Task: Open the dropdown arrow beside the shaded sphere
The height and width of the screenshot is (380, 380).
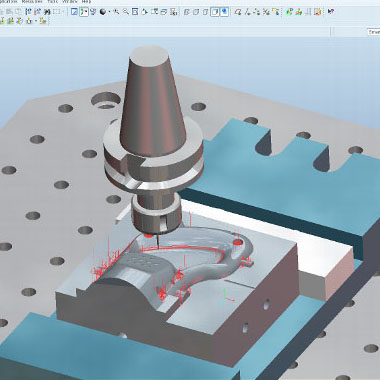Action: click(109, 12)
